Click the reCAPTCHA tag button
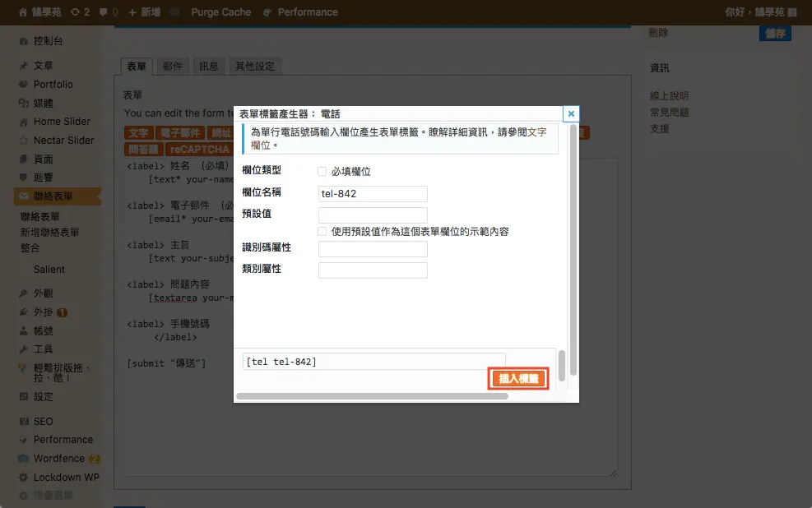 [x=199, y=150]
